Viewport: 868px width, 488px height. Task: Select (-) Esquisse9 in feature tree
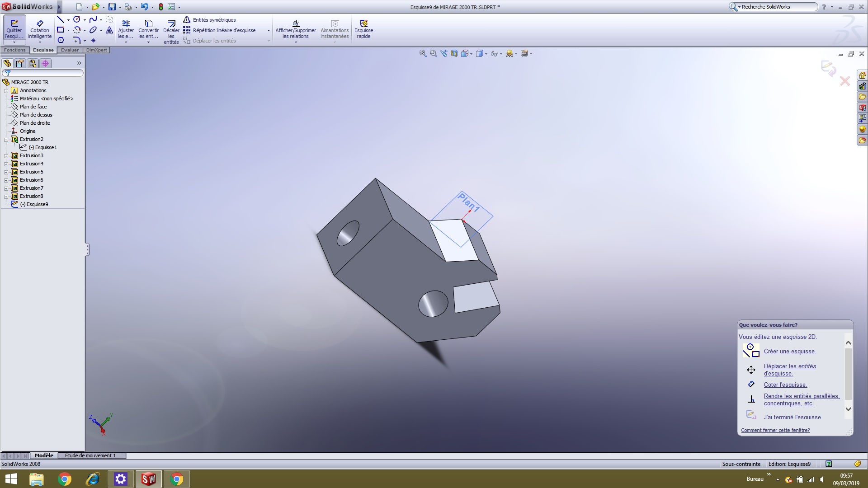34,204
